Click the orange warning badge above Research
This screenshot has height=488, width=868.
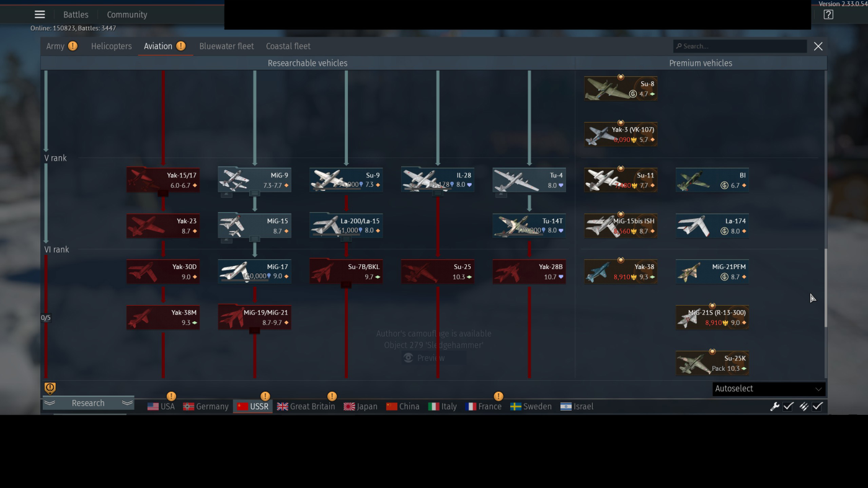coord(50,388)
